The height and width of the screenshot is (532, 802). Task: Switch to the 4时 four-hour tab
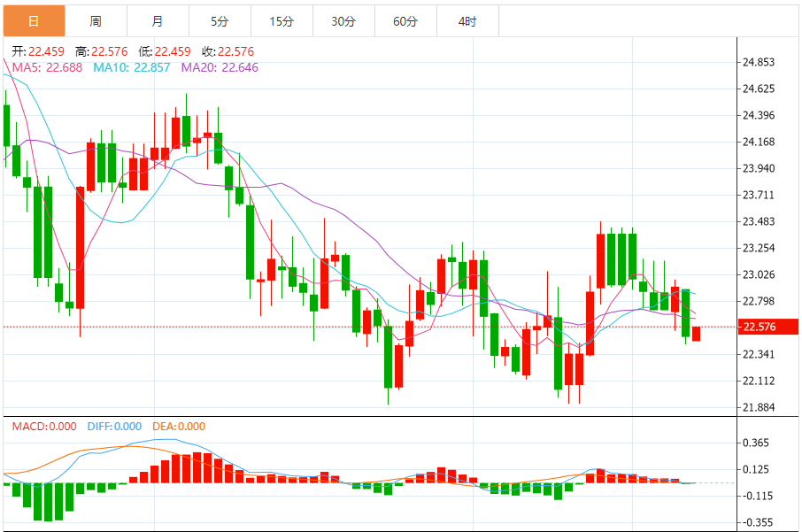tap(467, 21)
